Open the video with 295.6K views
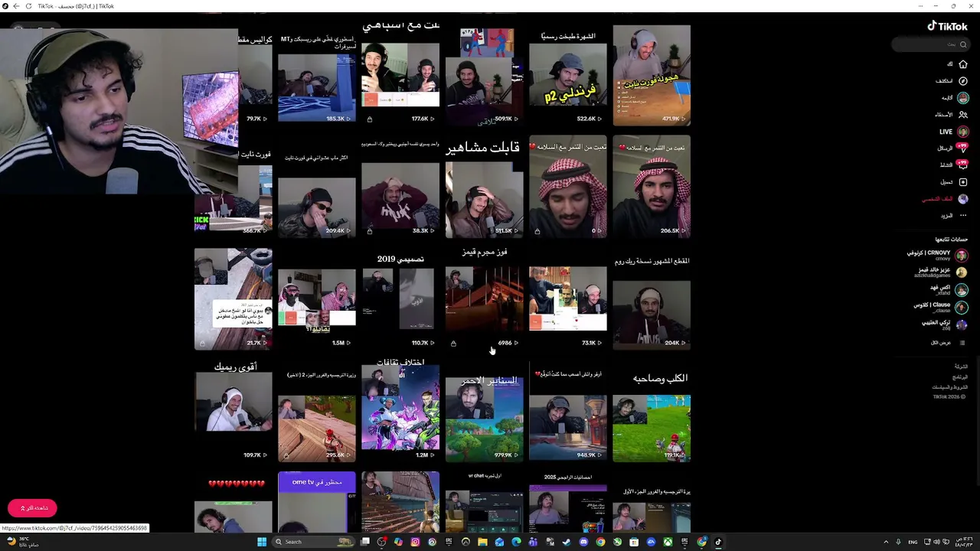The width and height of the screenshot is (980, 551). pyautogui.click(x=317, y=411)
